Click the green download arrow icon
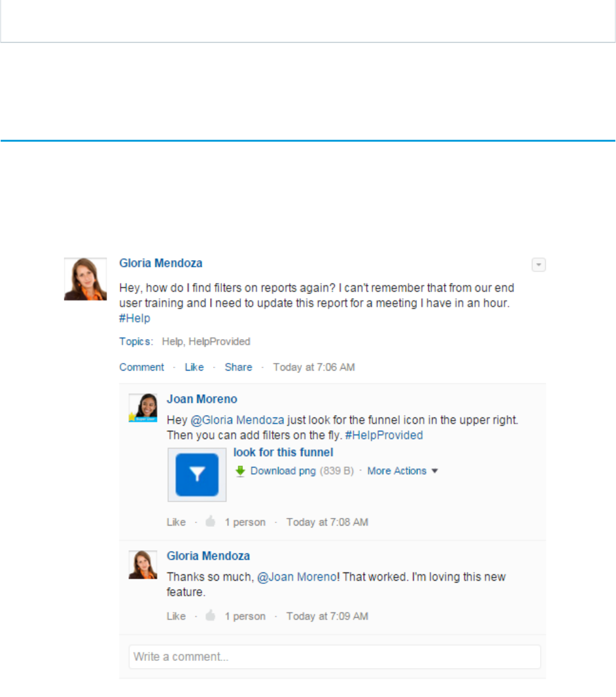 pyautogui.click(x=240, y=471)
